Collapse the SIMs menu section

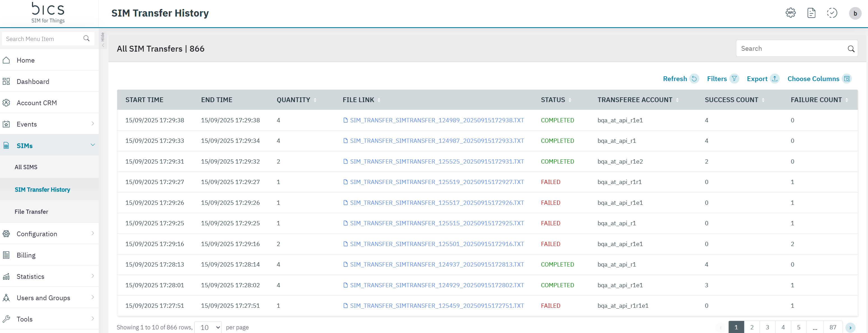pyautogui.click(x=93, y=145)
